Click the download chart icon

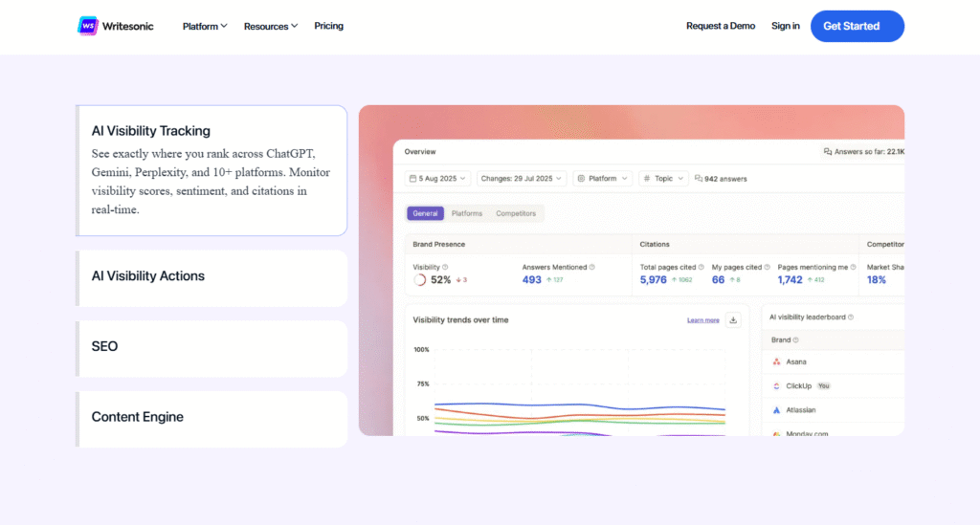tap(733, 320)
